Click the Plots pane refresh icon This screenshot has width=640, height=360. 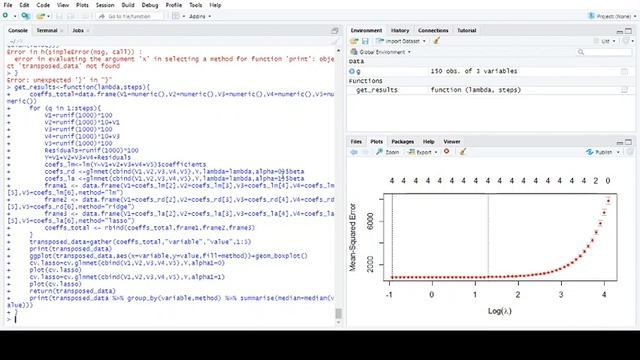pyautogui.click(x=630, y=152)
